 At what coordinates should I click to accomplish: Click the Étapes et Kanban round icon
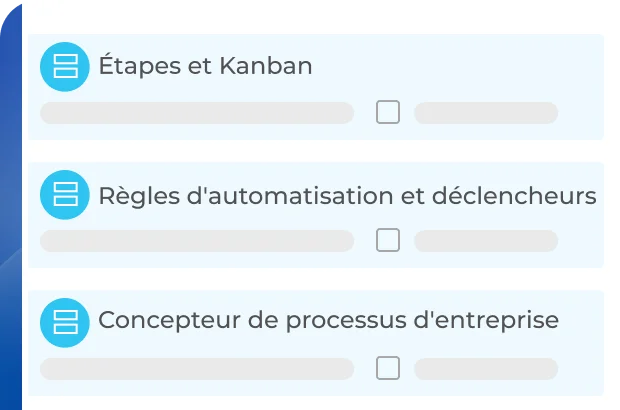point(65,67)
